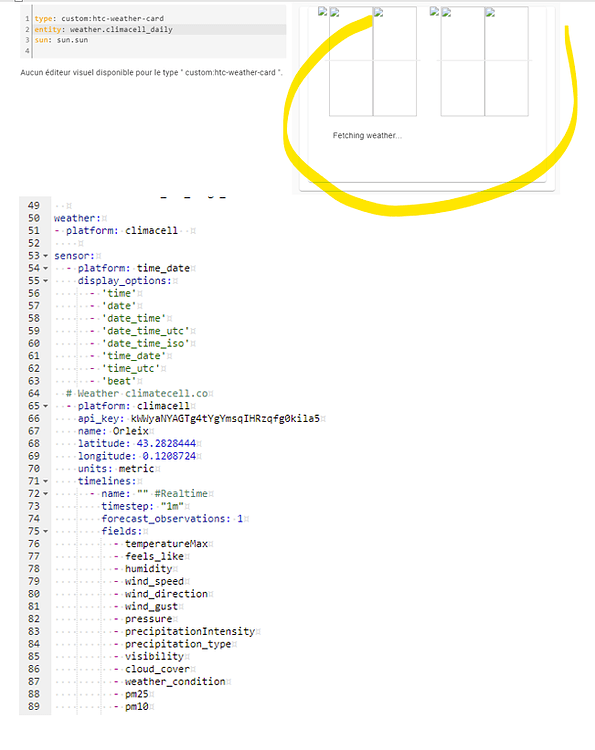Click the 'weather_condition' field
595x750 pixels.
pos(175,682)
